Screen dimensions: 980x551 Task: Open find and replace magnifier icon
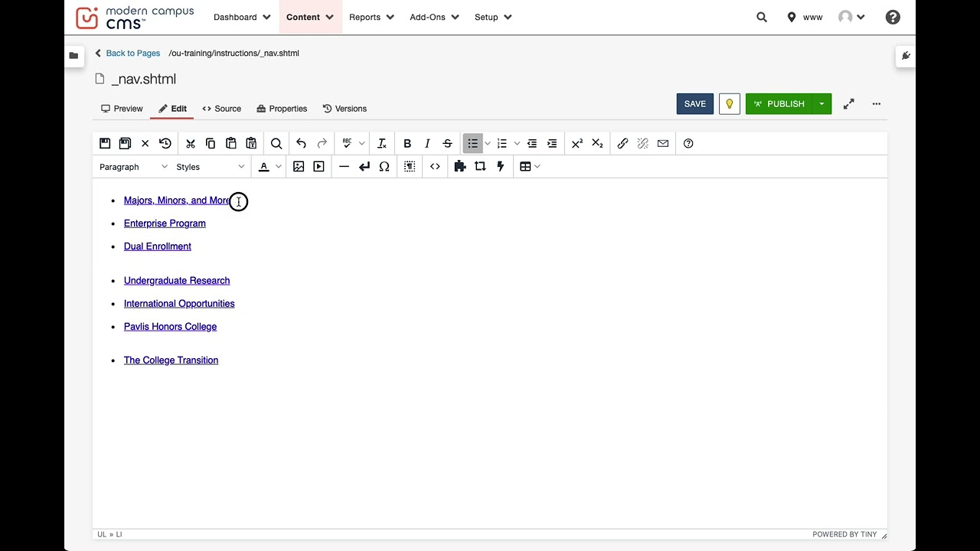[x=276, y=143]
